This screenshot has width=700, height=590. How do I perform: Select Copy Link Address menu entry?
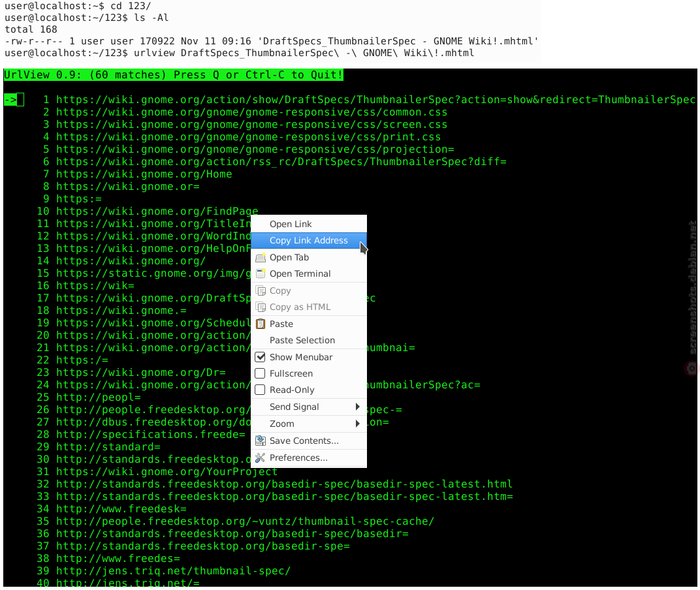coord(309,241)
